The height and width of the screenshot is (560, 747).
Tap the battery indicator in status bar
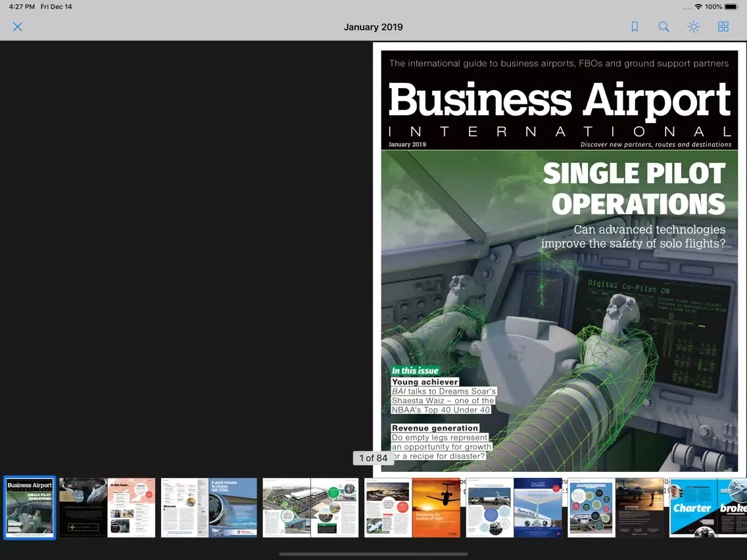[731, 7]
